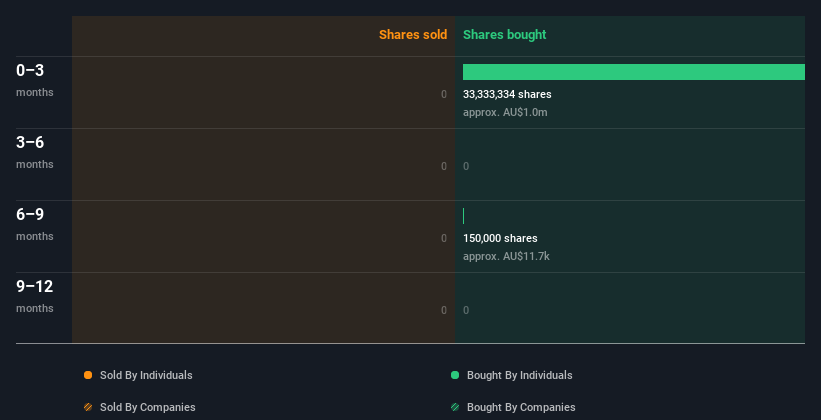Select the Sold By Companies legend label
Image resolution: width=821 pixels, height=420 pixels.
[x=148, y=407]
